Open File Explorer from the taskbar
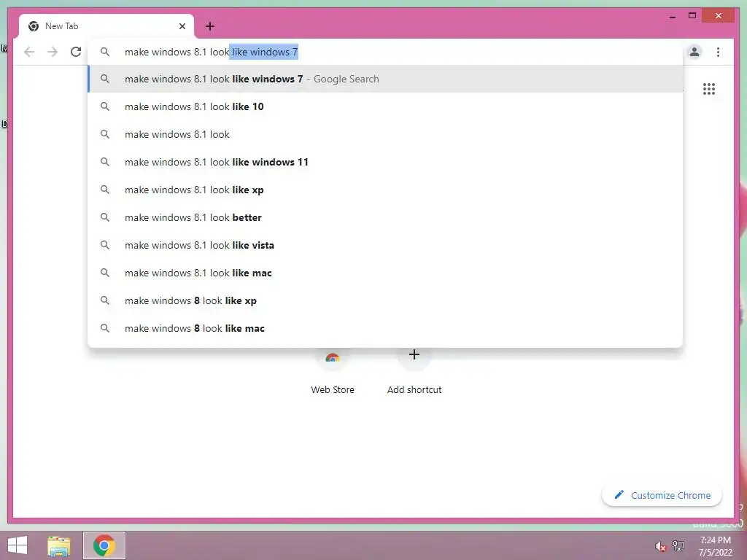 coord(59,545)
